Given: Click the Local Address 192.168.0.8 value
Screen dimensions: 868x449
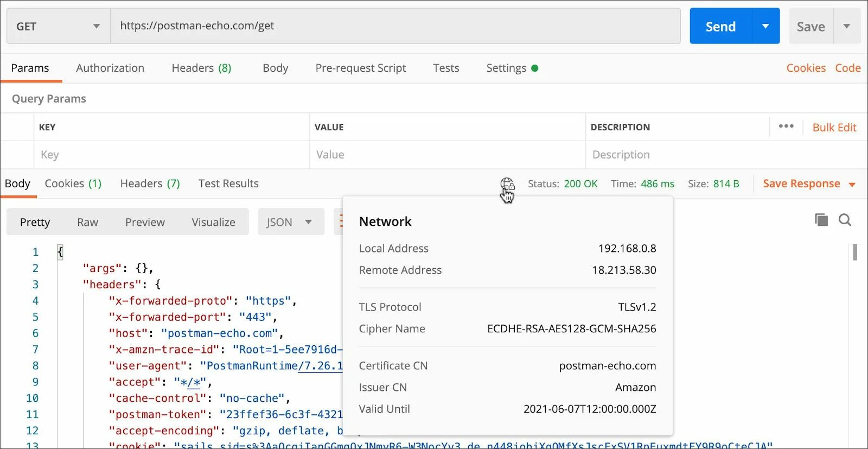Looking at the screenshot, I should pos(627,248).
